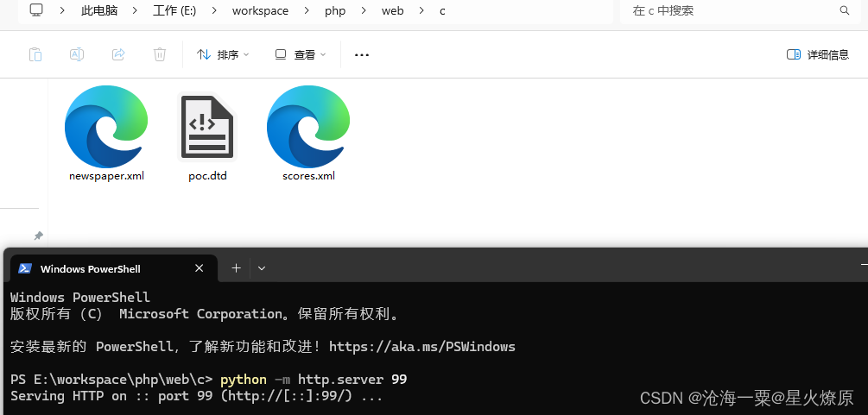Select the poc.dtd file icon

point(207,128)
